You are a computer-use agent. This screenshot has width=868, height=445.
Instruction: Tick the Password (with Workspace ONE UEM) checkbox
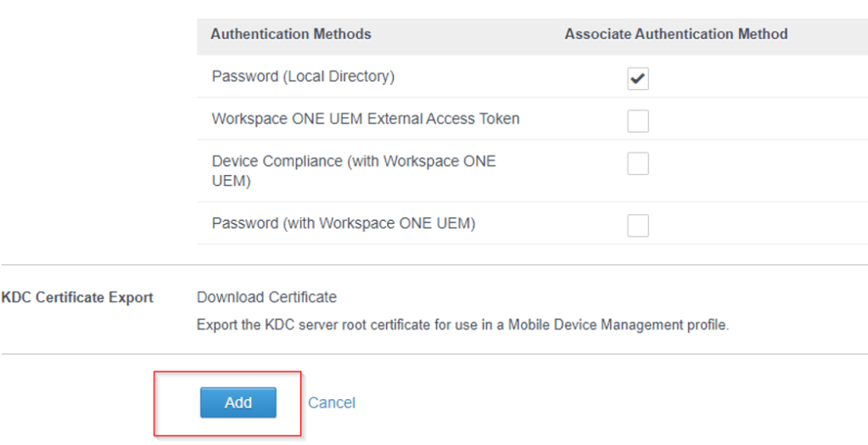tap(638, 225)
